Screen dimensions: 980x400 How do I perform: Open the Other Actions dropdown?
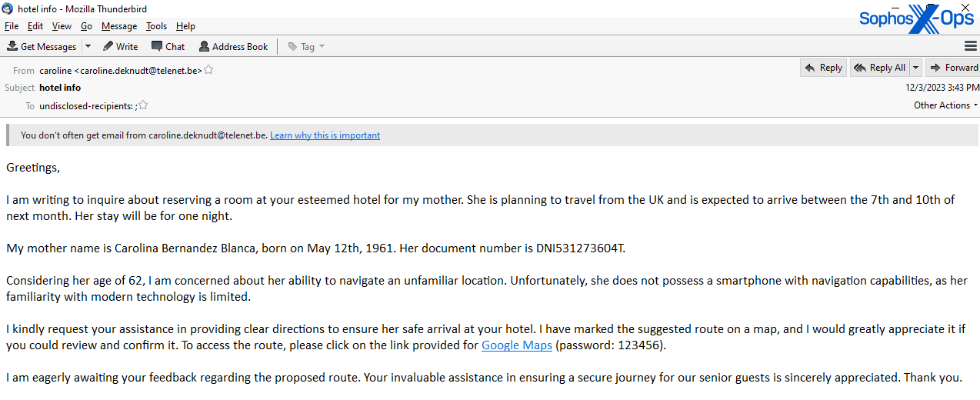click(945, 105)
